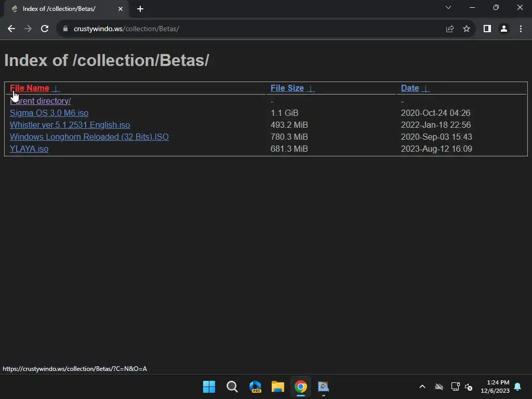Sort by File Size header
This screenshot has width=532, height=399.
(x=287, y=88)
